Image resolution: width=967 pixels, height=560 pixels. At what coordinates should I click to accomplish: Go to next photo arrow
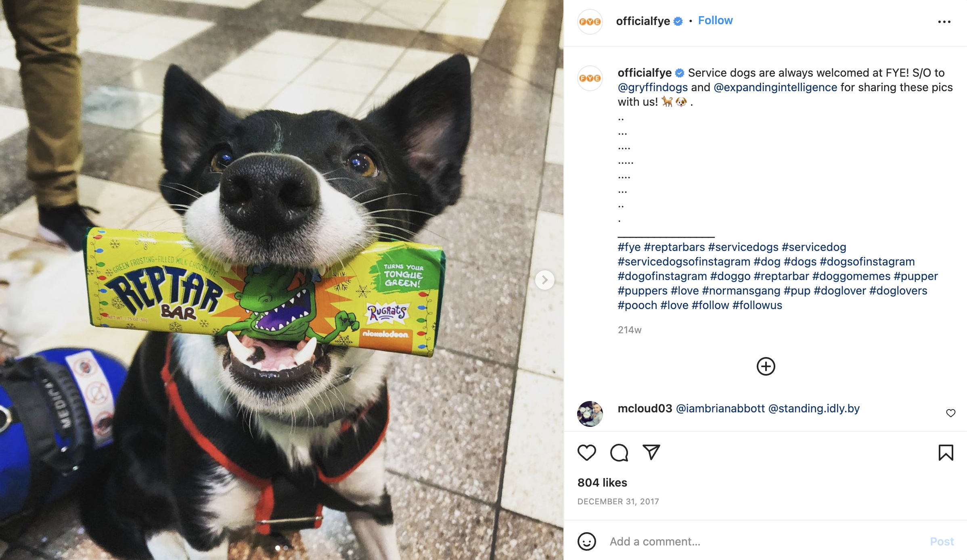(544, 280)
